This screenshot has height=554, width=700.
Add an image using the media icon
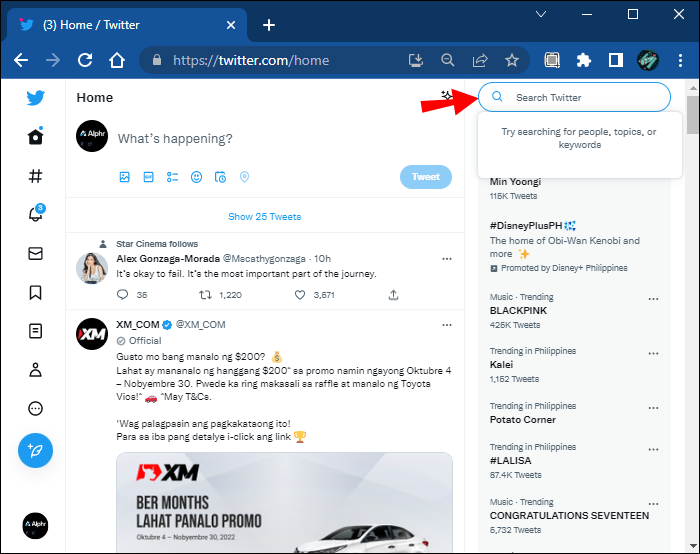[125, 177]
